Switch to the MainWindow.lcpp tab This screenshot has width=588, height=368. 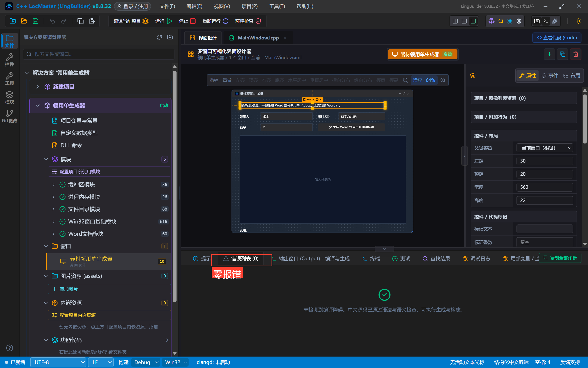tap(258, 38)
